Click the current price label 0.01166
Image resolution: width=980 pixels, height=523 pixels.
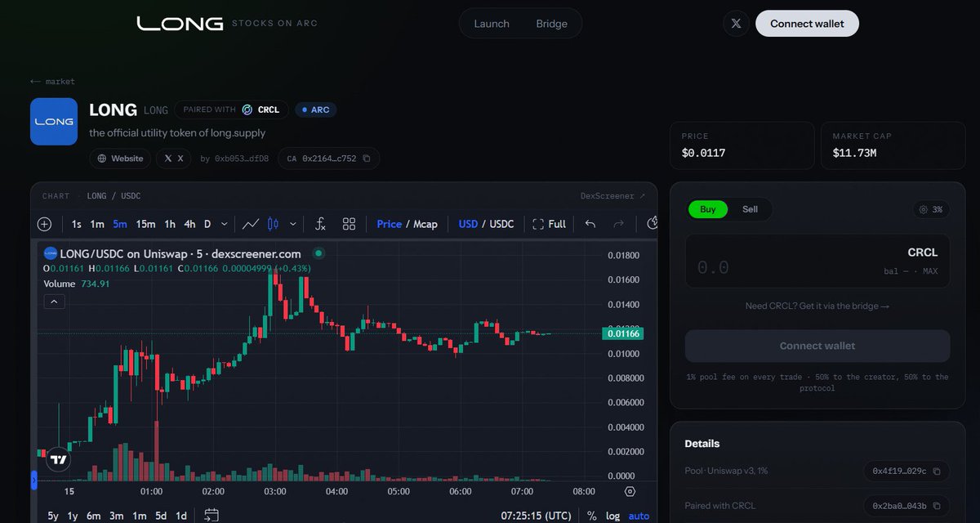click(x=623, y=333)
